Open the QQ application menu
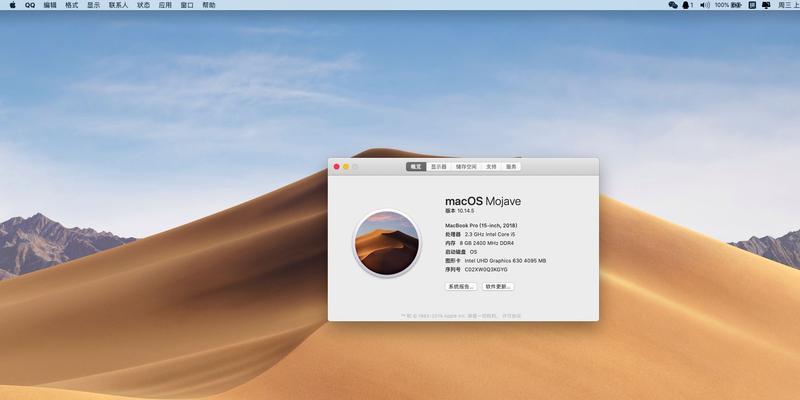Image resolution: width=800 pixels, height=400 pixels. click(30, 5)
